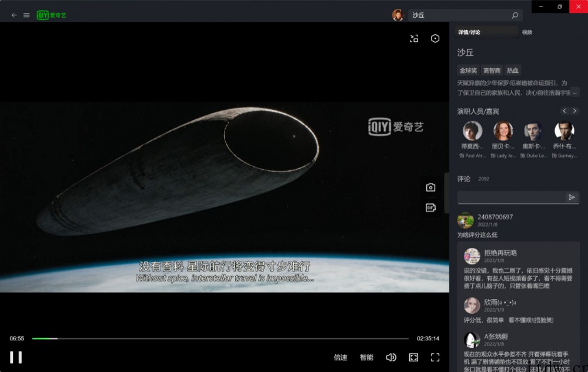Viewport: 588px width, 372px height.
Task: Open the mini-window mode icon above the video
Action: point(414,39)
